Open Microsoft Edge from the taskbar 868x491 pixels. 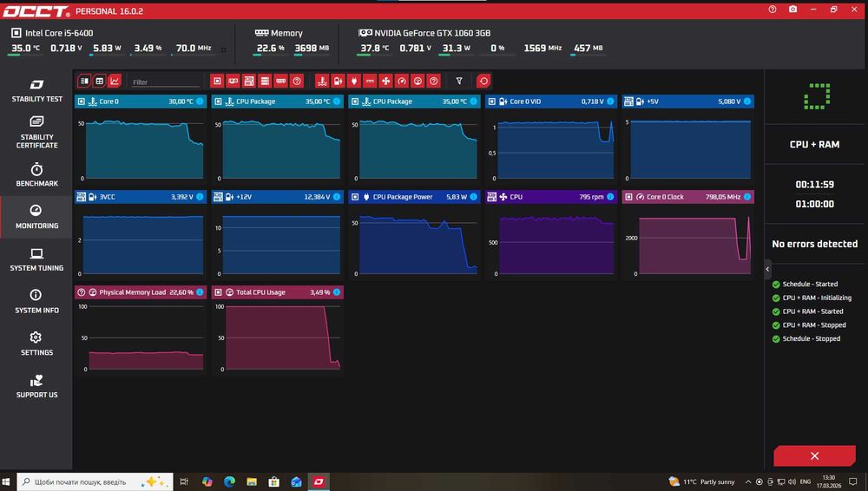(229, 481)
